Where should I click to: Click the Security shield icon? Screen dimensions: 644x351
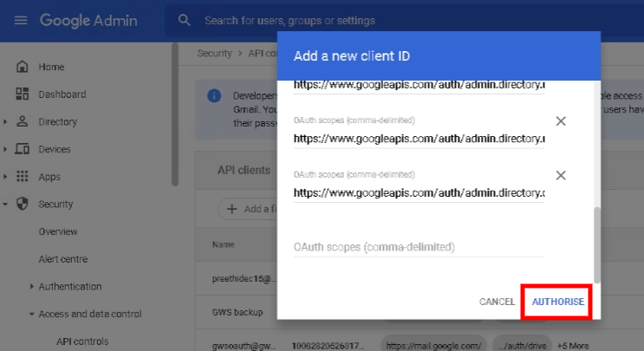coord(23,204)
